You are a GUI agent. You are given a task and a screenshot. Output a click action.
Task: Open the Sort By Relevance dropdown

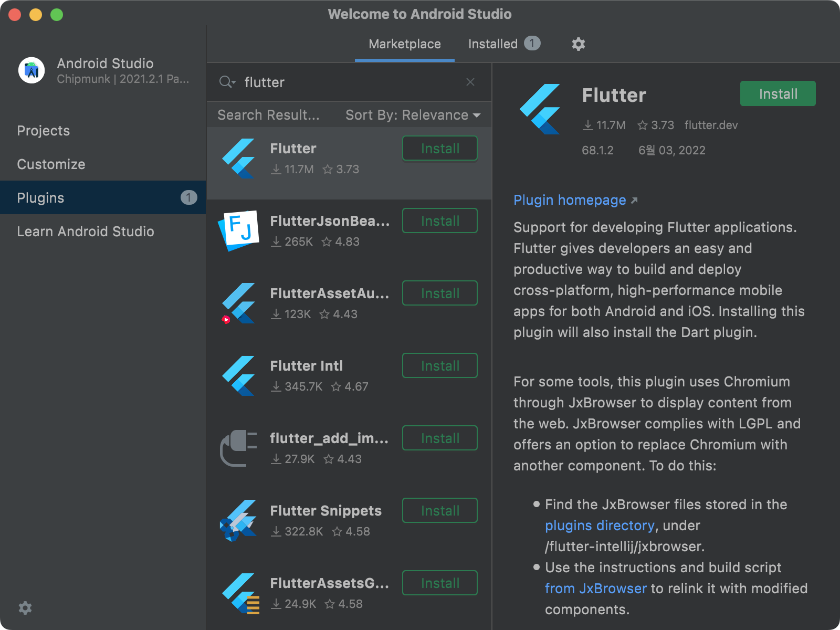(x=413, y=115)
